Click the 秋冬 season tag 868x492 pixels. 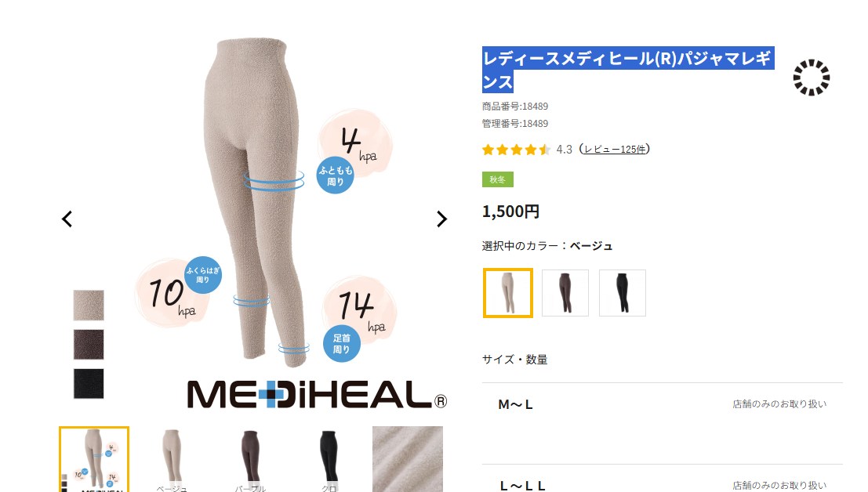click(x=498, y=179)
